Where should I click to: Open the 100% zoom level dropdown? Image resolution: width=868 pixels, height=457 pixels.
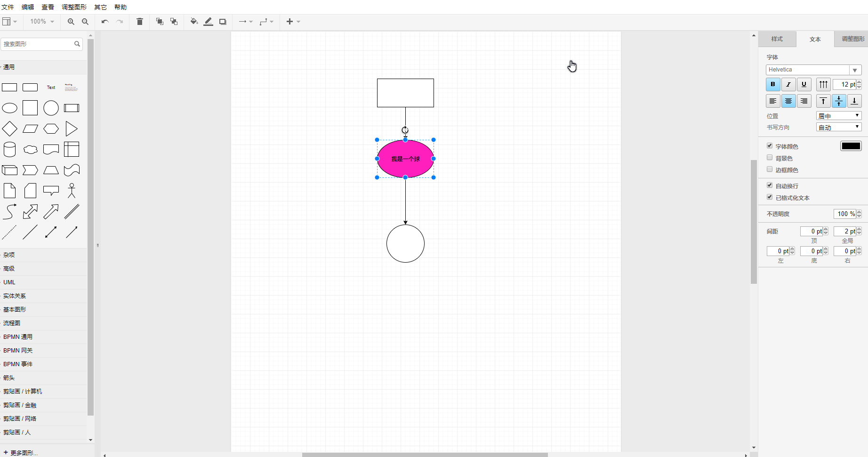(42, 22)
